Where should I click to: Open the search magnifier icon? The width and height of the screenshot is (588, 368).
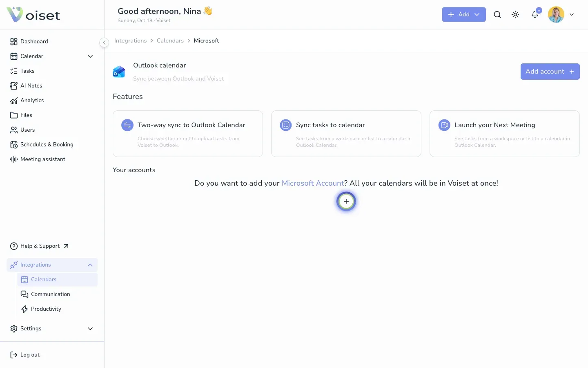coord(497,15)
